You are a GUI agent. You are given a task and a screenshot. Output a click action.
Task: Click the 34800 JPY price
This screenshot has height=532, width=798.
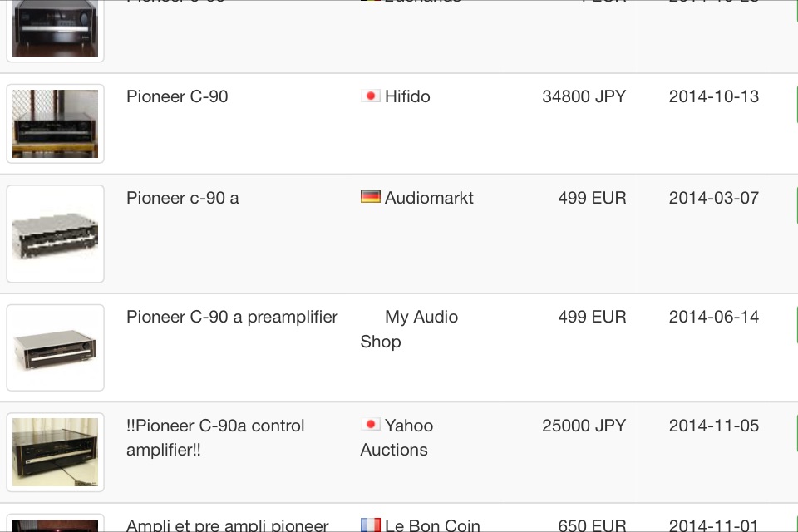pyautogui.click(x=584, y=96)
